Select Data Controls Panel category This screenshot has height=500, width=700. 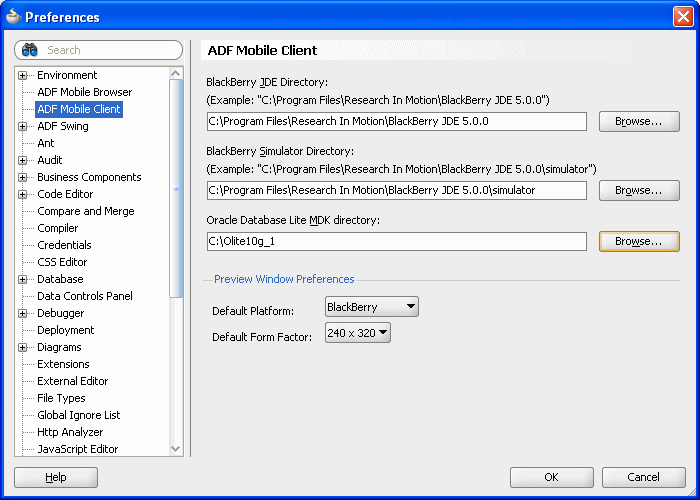click(85, 296)
